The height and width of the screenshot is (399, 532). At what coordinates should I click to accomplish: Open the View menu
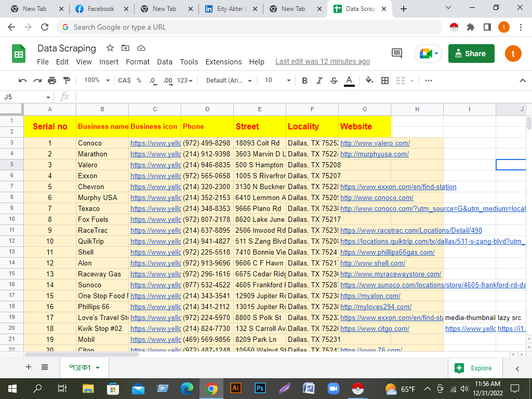[x=84, y=62]
